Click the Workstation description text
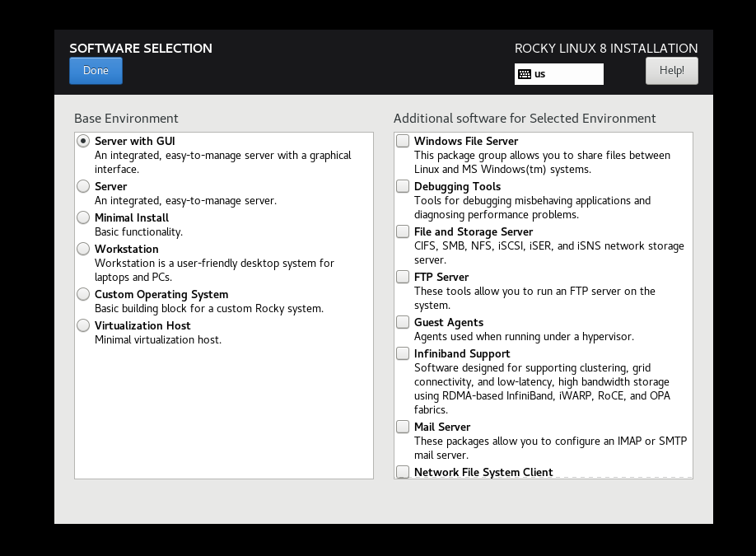The width and height of the screenshot is (756, 556). coord(214,270)
